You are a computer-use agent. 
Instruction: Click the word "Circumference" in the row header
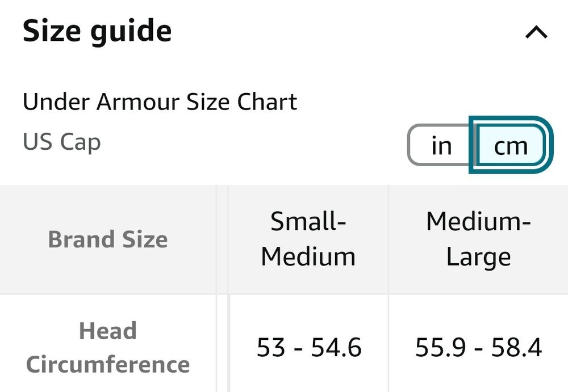click(108, 364)
